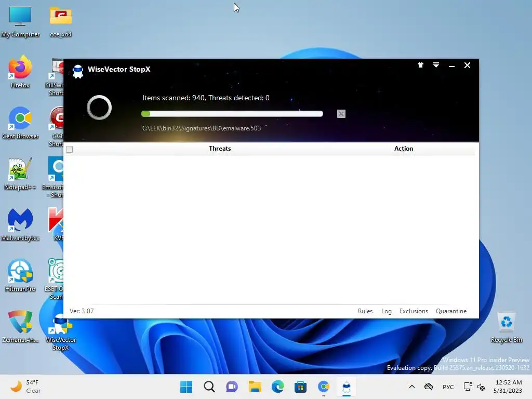Click the cloud sync tray icon

pyautogui.click(x=429, y=387)
